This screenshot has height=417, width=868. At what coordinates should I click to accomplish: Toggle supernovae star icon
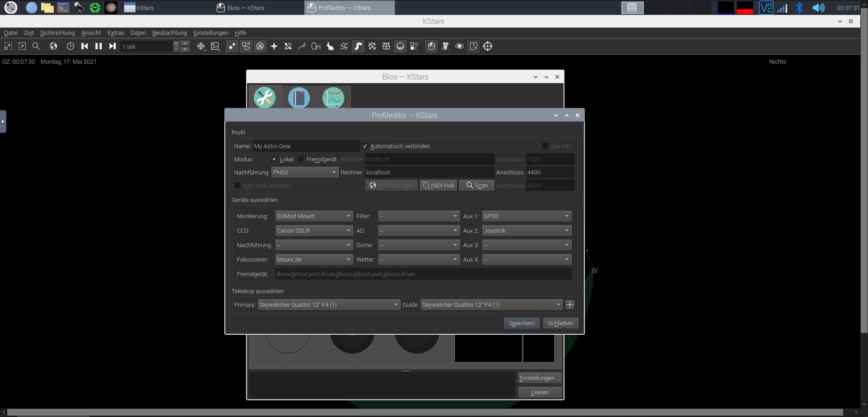pyautogui.click(x=274, y=46)
